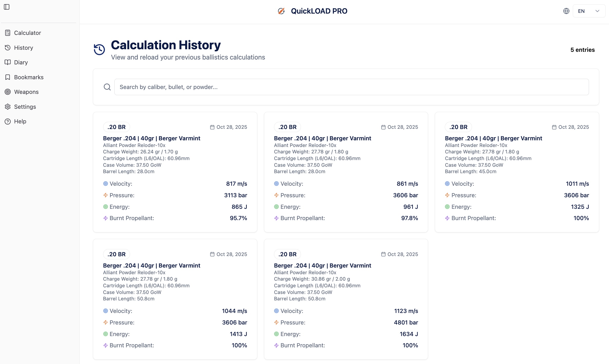The image size is (609, 364).
Task: Toggle the sidebar collapse icon
Action: click(x=7, y=7)
